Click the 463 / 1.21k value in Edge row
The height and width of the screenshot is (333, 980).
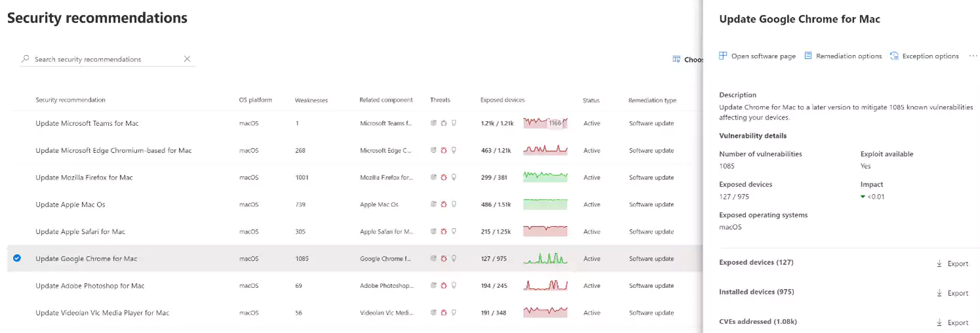pos(496,150)
